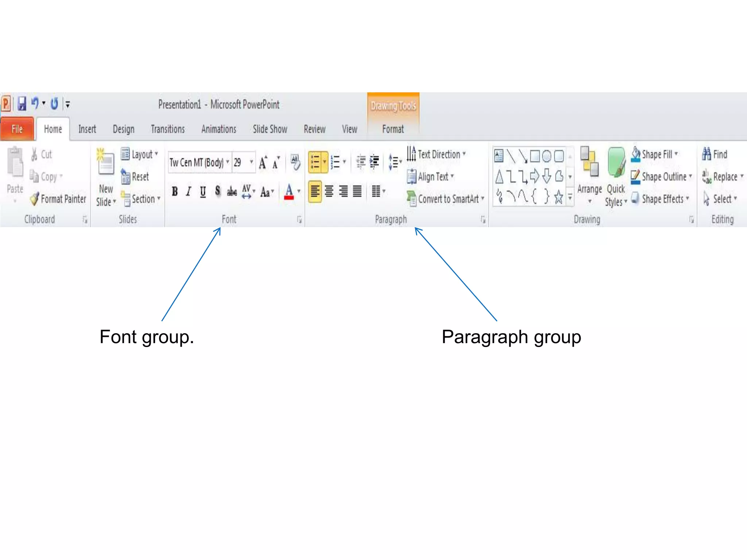Switch to the Insert tab
This screenshot has height=560, width=747.
(x=87, y=129)
